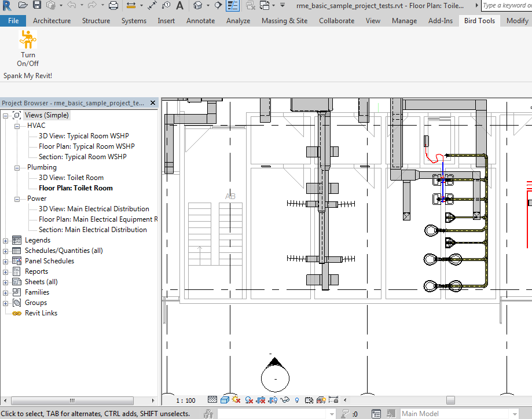This screenshot has height=419, width=532.
Task: Open the Modify ribbon tab
Action: coord(518,21)
